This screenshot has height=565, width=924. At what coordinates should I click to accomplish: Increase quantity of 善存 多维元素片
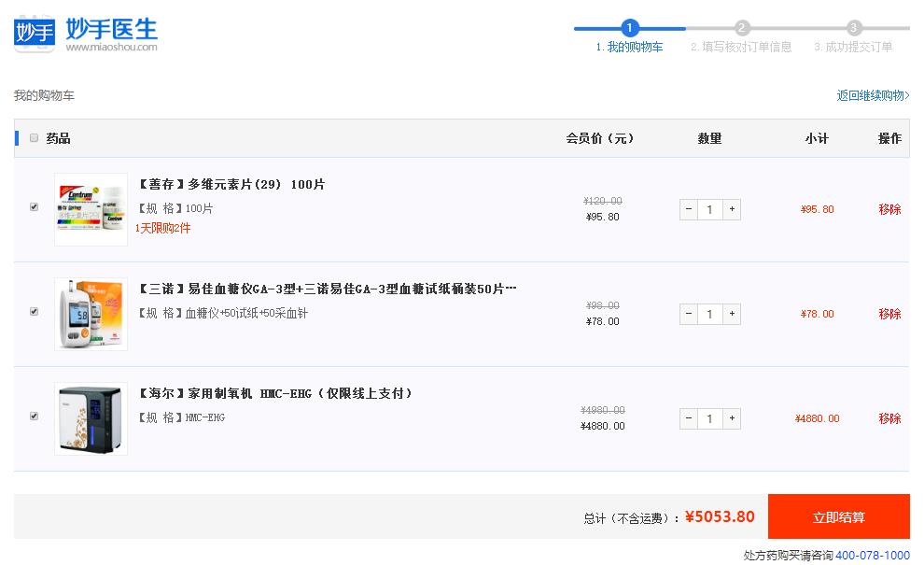[x=732, y=209]
